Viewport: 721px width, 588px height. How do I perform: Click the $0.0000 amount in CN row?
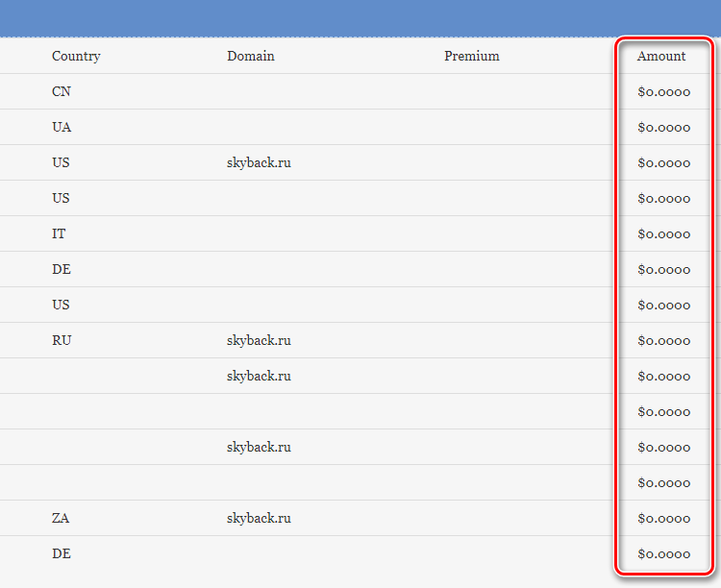[x=664, y=92]
